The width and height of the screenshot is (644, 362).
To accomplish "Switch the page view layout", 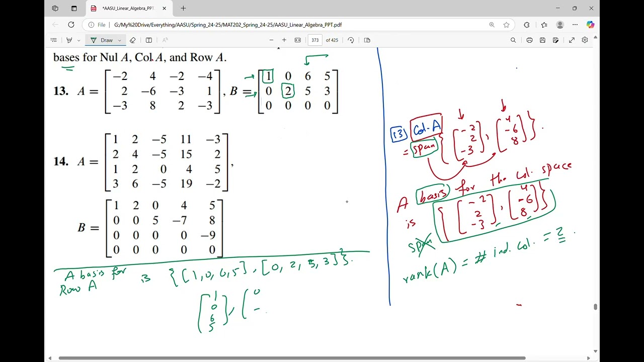I will pos(367,40).
